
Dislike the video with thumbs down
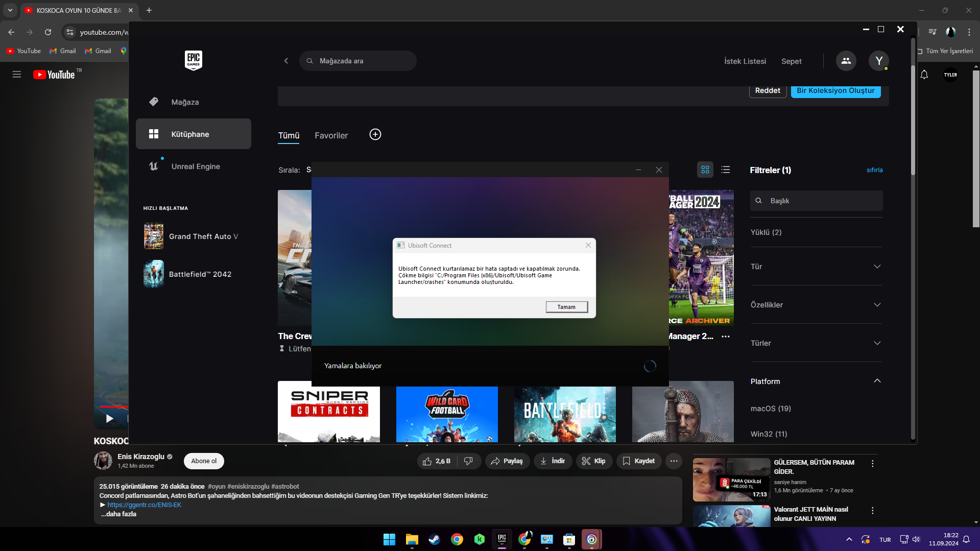point(468,461)
